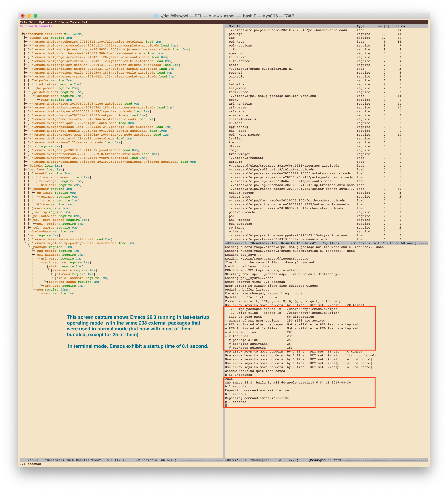Click '# loaded files : 283' line
The width and height of the screenshot is (448, 491).
click(259, 332)
